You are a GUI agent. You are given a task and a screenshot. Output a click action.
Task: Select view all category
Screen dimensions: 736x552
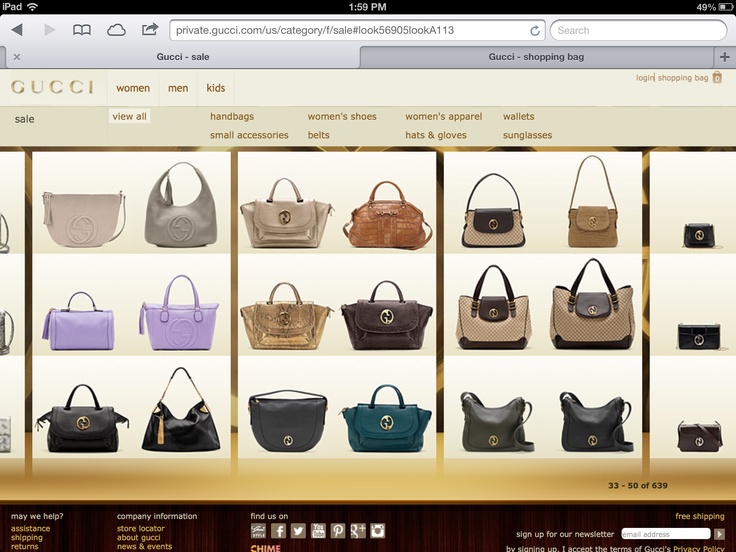point(129,116)
